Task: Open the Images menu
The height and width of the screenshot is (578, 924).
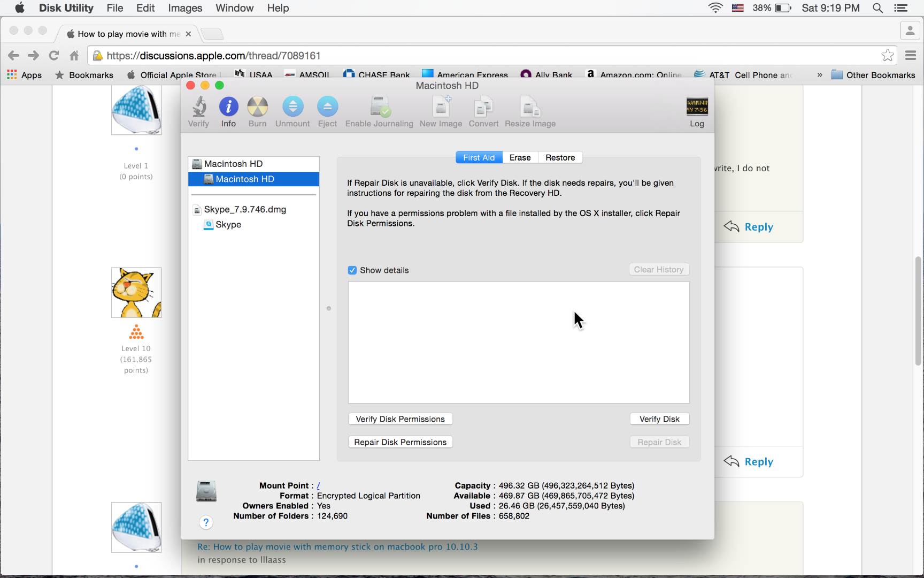Action: coord(184,8)
